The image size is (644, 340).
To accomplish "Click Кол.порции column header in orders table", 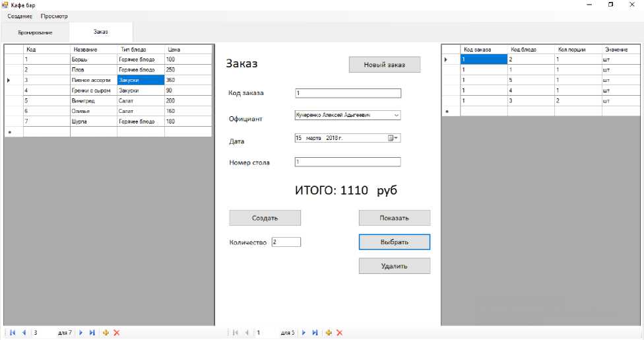I will click(578, 50).
